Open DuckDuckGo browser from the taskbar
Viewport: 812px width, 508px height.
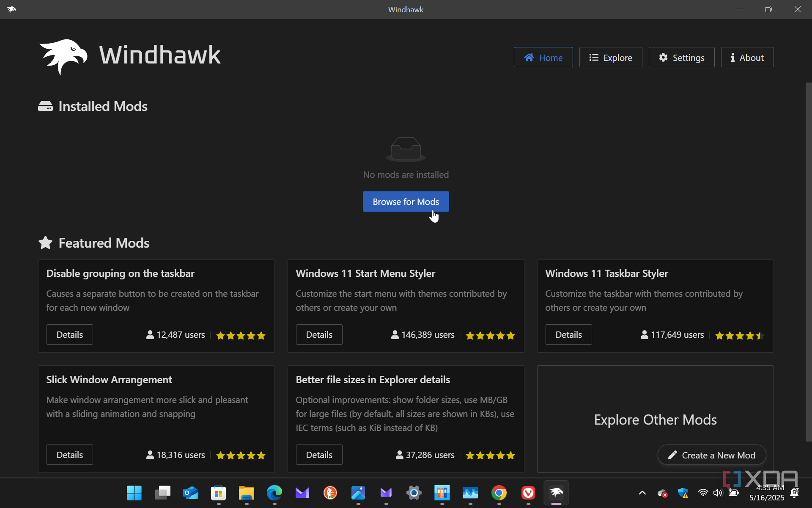click(x=330, y=493)
